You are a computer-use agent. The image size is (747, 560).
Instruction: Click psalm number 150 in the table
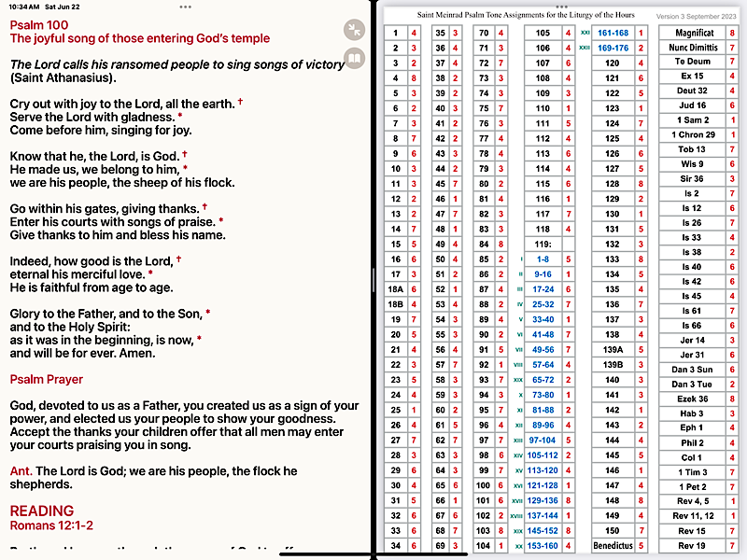(x=613, y=530)
